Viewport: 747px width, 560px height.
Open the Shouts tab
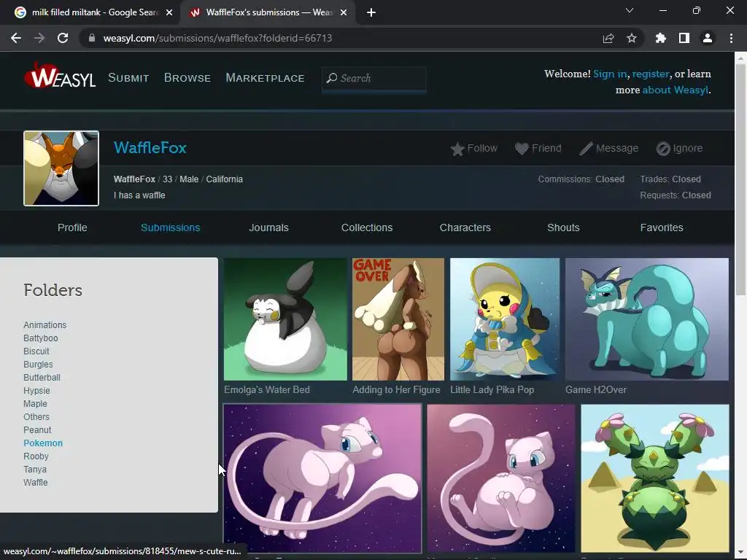[563, 227]
